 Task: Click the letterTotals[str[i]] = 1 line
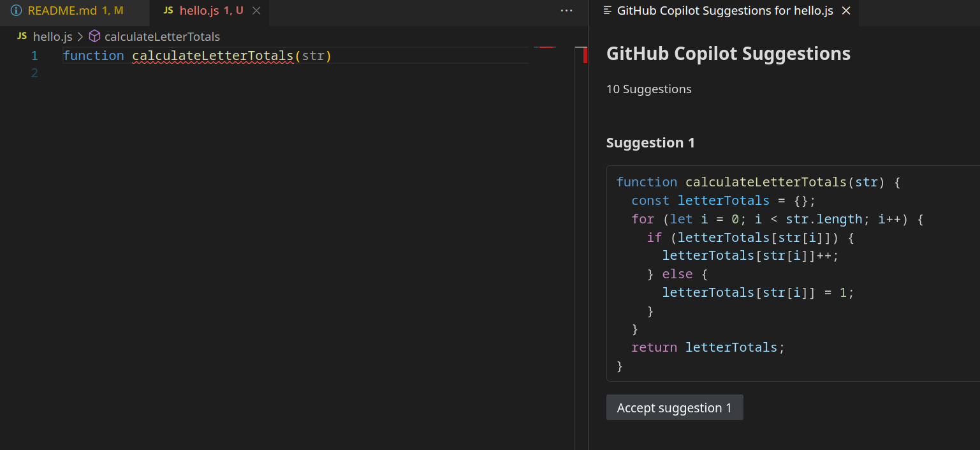[758, 292]
